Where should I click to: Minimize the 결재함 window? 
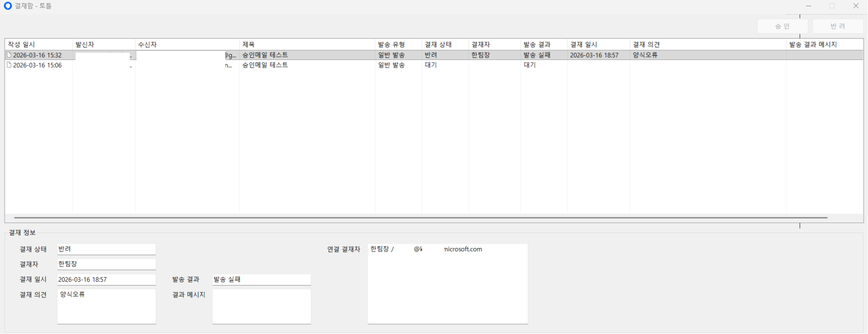click(809, 6)
